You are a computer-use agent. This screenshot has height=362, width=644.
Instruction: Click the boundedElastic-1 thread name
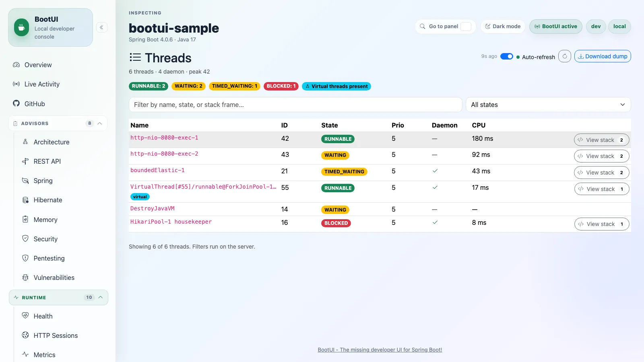pyautogui.click(x=157, y=170)
